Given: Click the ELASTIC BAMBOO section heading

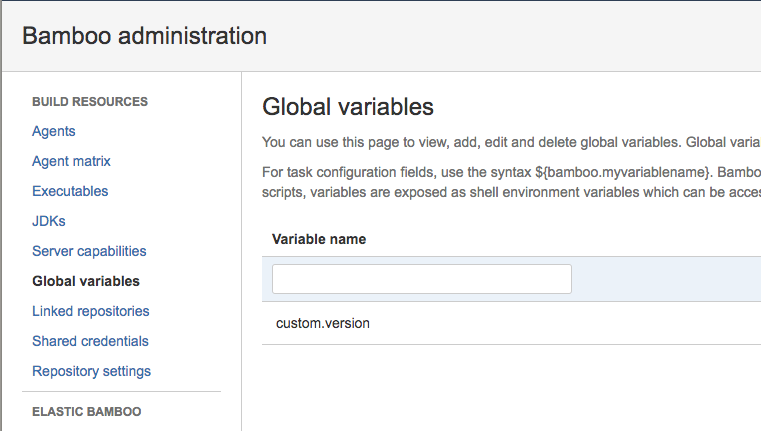Looking at the screenshot, I should coord(86,411).
